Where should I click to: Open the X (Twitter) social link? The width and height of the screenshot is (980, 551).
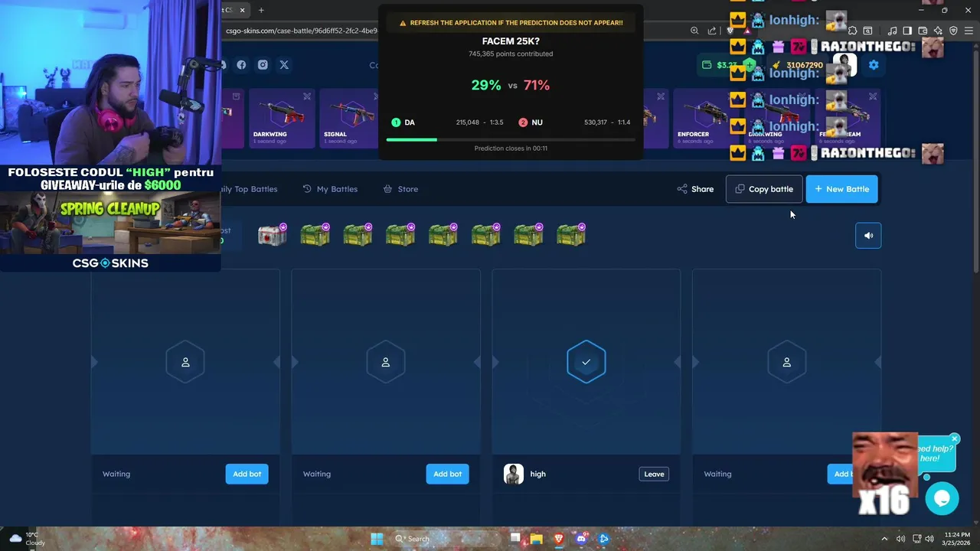[284, 65]
